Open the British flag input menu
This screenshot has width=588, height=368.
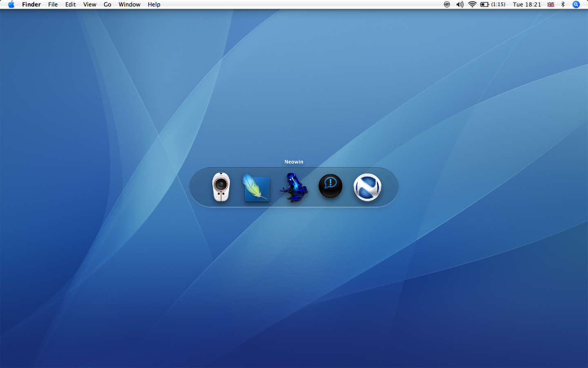[550, 4]
